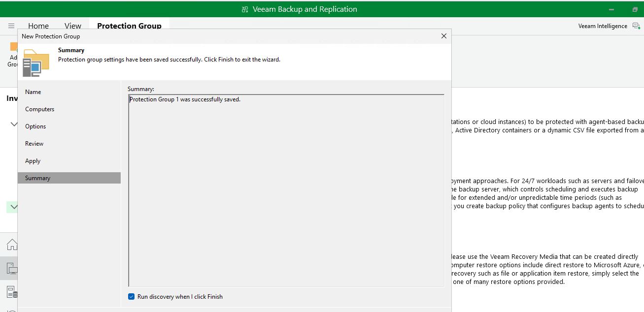
Task: Open the Inventory view icon in sidebar
Action: point(12,268)
